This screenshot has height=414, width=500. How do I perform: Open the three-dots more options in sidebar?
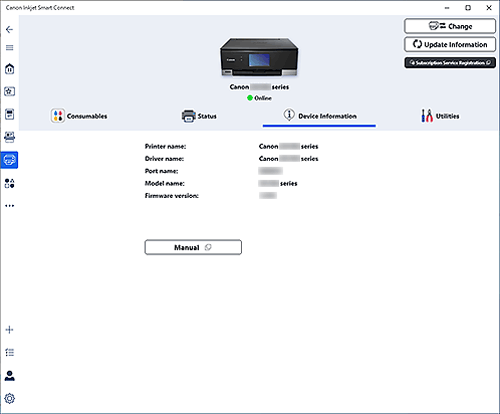(x=9, y=206)
